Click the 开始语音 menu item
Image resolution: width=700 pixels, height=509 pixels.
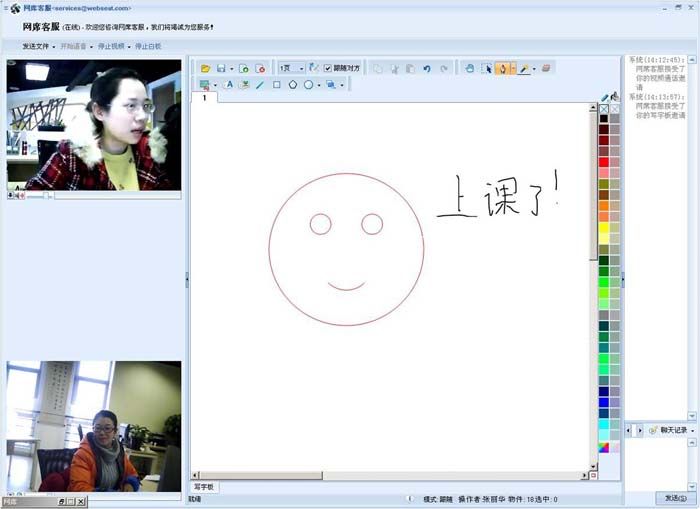[x=73, y=46]
